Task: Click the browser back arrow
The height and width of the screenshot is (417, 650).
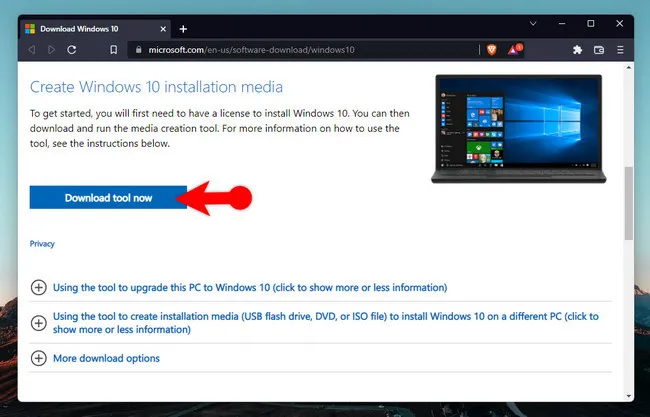Action: pos(32,50)
